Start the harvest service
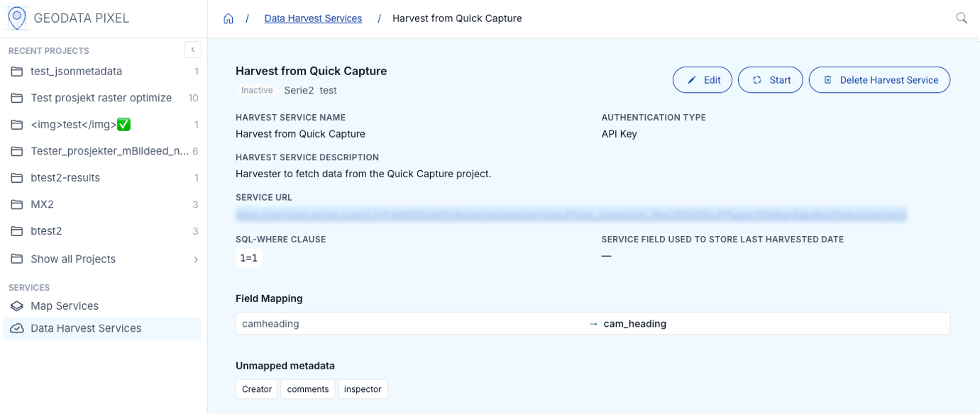 [771, 80]
